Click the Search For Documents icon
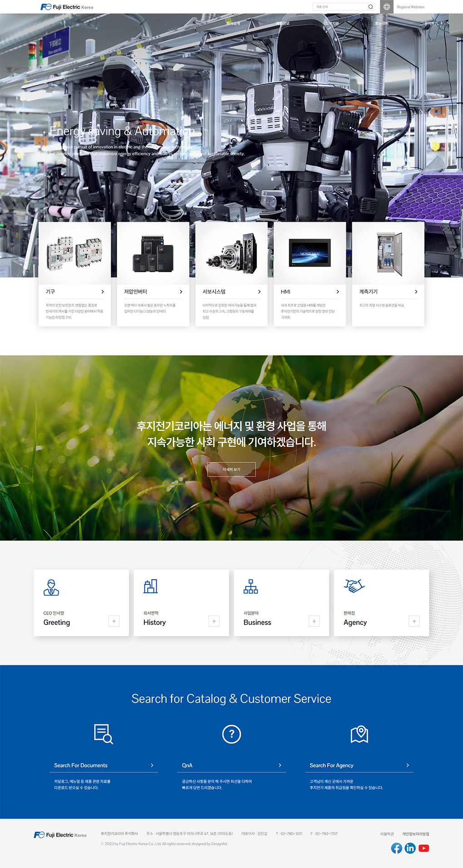463x868 pixels. pos(103,734)
